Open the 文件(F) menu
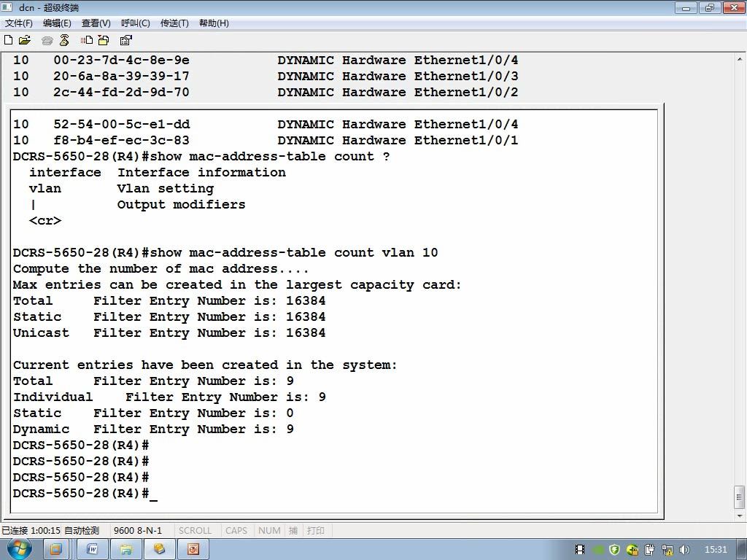Viewport: 747px width, 560px height. tap(18, 23)
